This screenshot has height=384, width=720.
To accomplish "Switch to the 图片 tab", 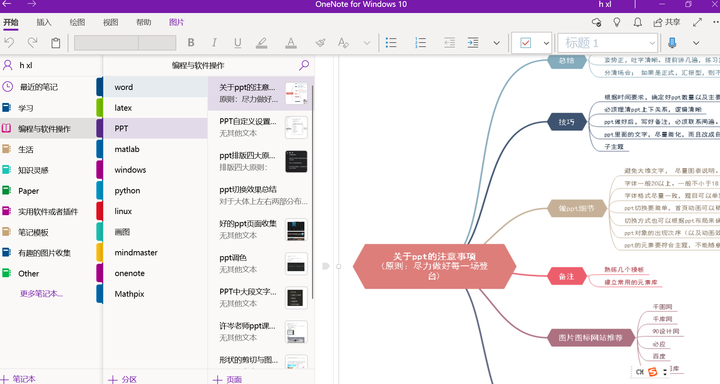I will point(176,22).
